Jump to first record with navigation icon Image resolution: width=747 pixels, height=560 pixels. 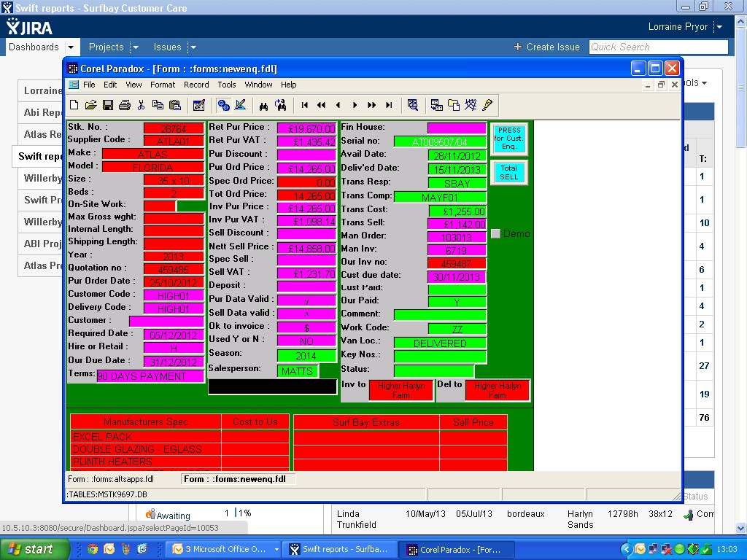pyautogui.click(x=305, y=105)
